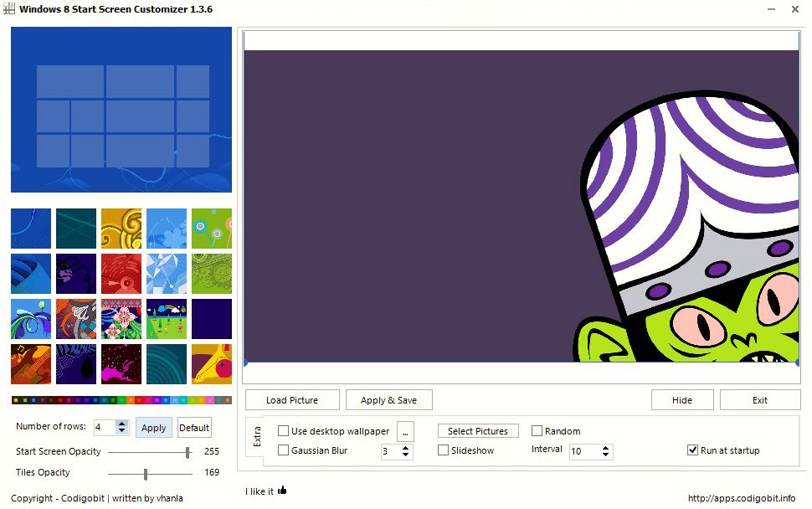Screen dimensions: 812x509
Task: Click the Gaussian Blur value field showing 3
Action: (390, 451)
